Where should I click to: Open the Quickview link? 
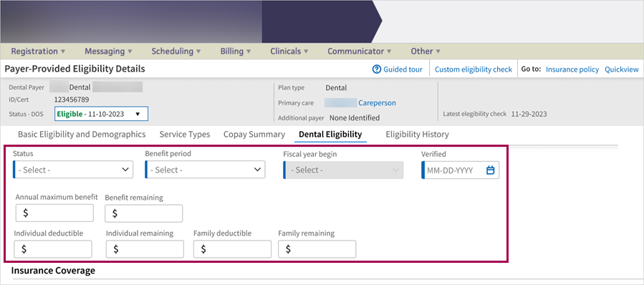tap(621, 69)
